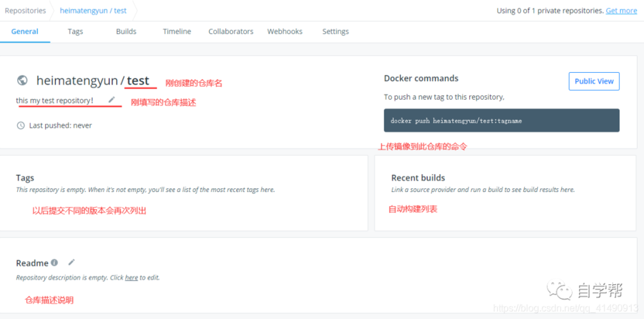Open the Timeline tab
The height and width of the screenshot is (319, 644).
click(x=177, y=31)
